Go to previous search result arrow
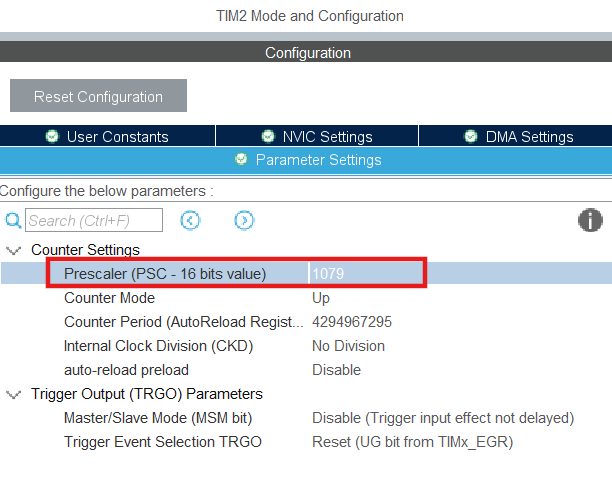Image resolution: width=612 pixels, height=493 pixels. [x=190, y=221]
